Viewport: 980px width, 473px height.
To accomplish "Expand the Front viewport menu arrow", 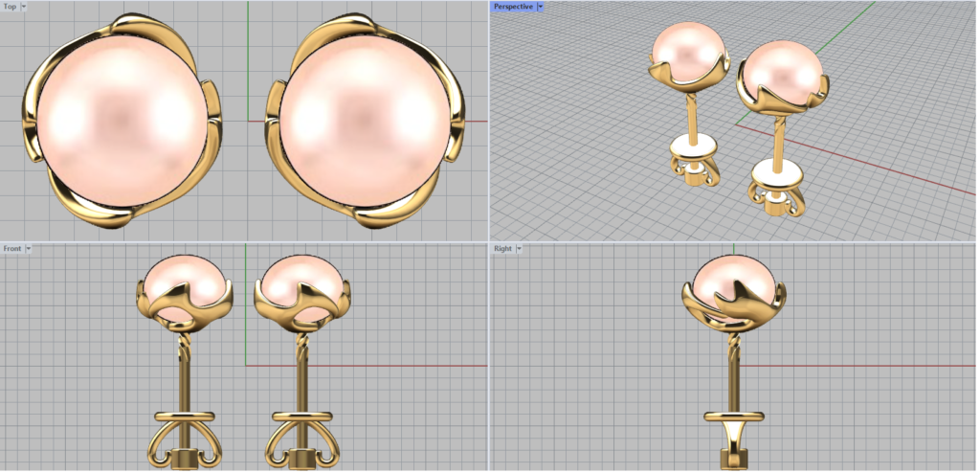I will coord(29,249).
